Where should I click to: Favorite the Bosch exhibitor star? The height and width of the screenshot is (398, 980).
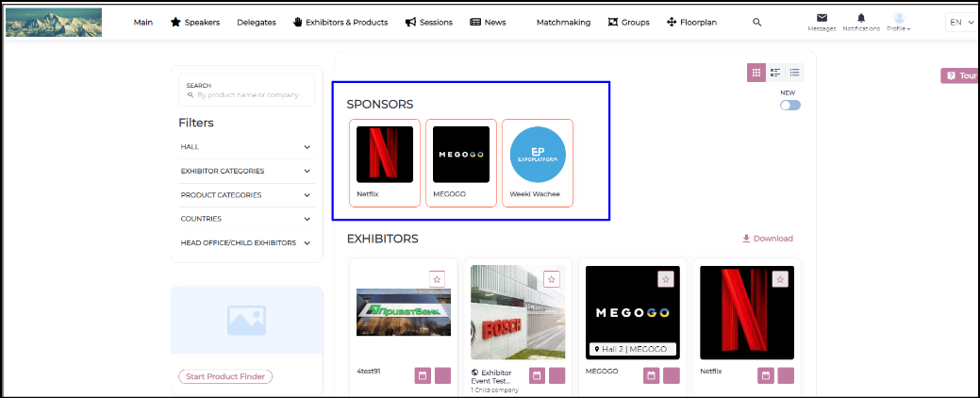(x=551, y=279)
